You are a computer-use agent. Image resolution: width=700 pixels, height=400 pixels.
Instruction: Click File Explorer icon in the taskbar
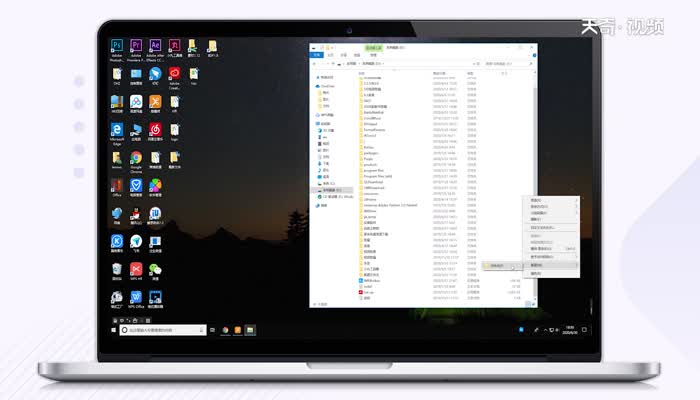coord(250,329)
